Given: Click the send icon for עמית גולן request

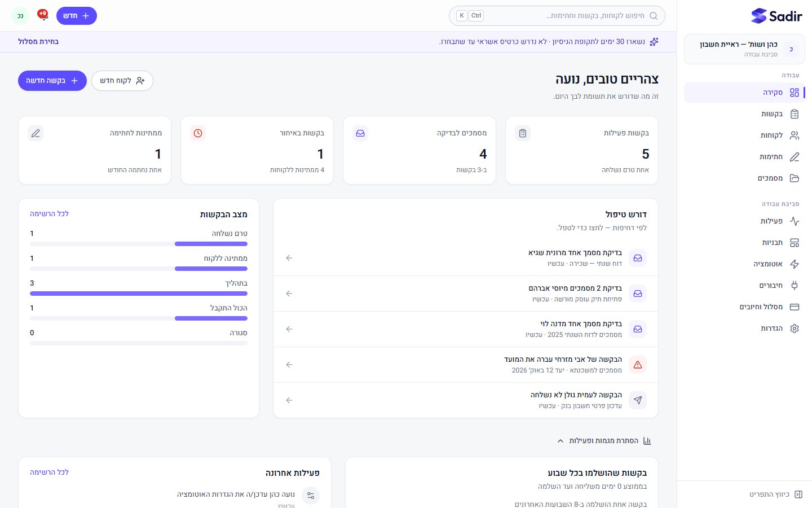Looking at the screenshot, I should [638, 400].
